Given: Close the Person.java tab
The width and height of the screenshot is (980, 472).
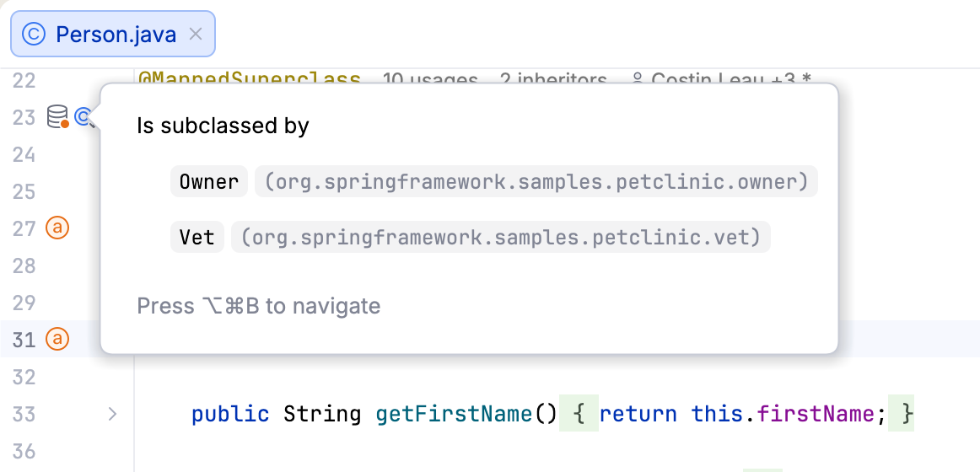Looking at the screenshot, I should pyautogui.click(x=196, y=35).
